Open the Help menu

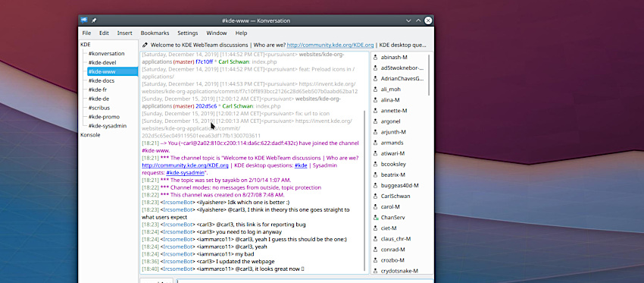click(x=242, y=33)
